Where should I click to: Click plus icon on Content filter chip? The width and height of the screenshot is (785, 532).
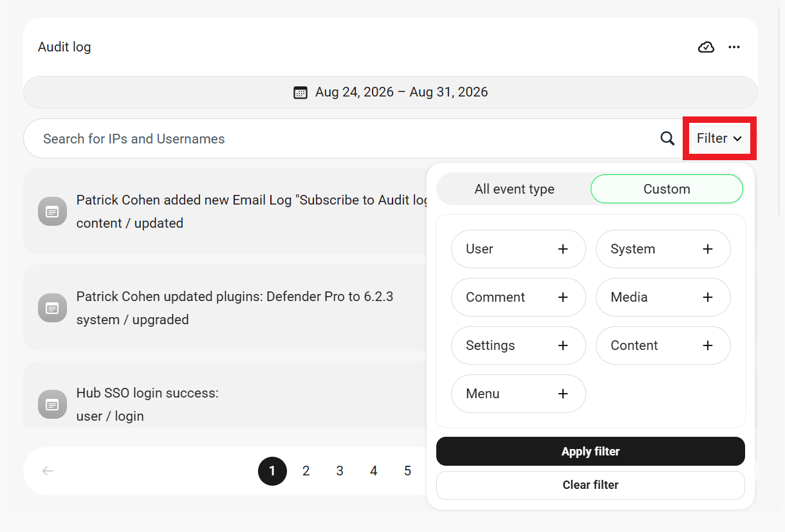708,345
